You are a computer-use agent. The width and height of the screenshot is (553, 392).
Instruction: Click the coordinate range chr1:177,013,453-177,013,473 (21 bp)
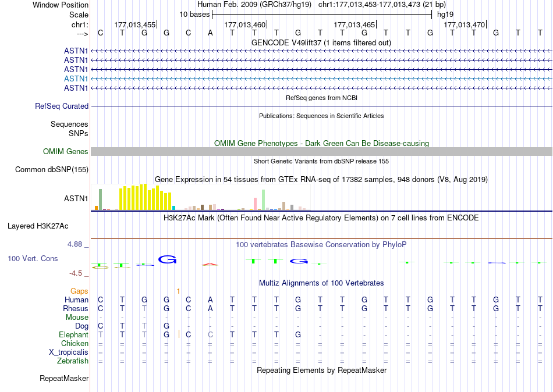click(382, 5)
